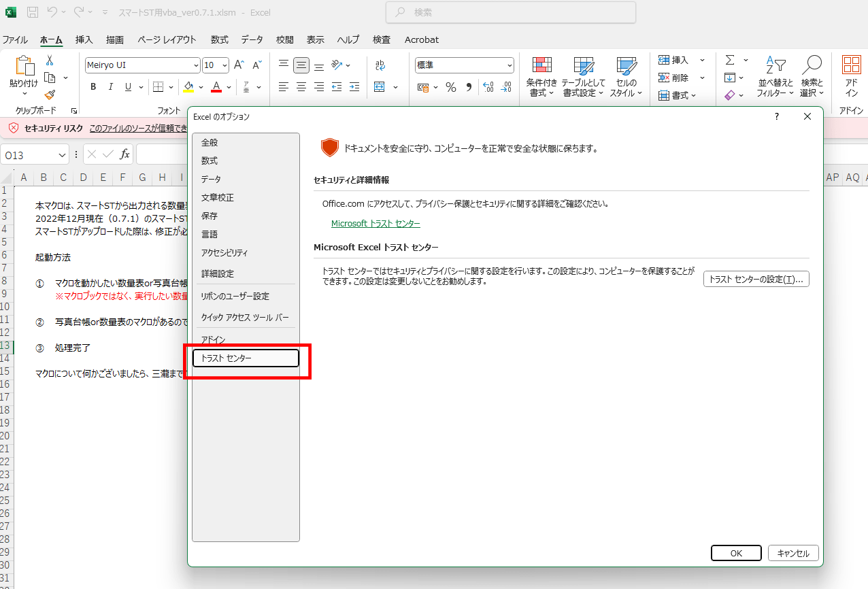Toggle Italic formatting
Image resolution: width=868 pixels, height=589 pixels.
click(111, 87)
